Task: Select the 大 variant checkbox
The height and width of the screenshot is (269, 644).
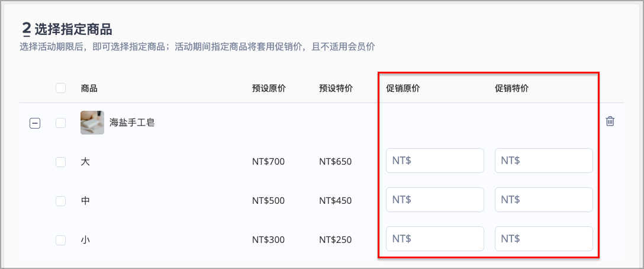Action: click(x=61, y=162)
